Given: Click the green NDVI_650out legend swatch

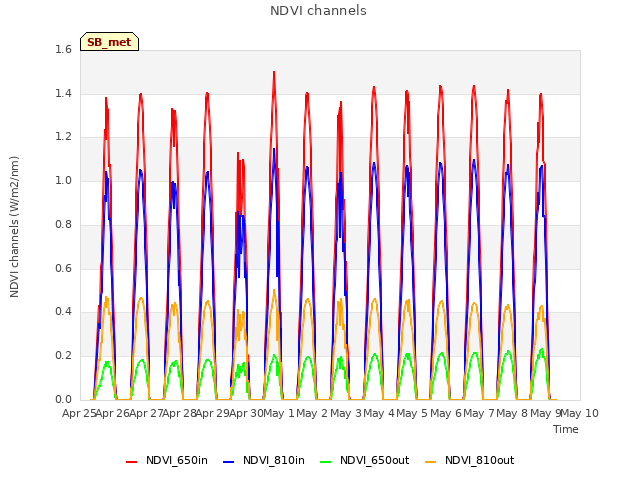Looking at the screenshot, I should 326,462.
